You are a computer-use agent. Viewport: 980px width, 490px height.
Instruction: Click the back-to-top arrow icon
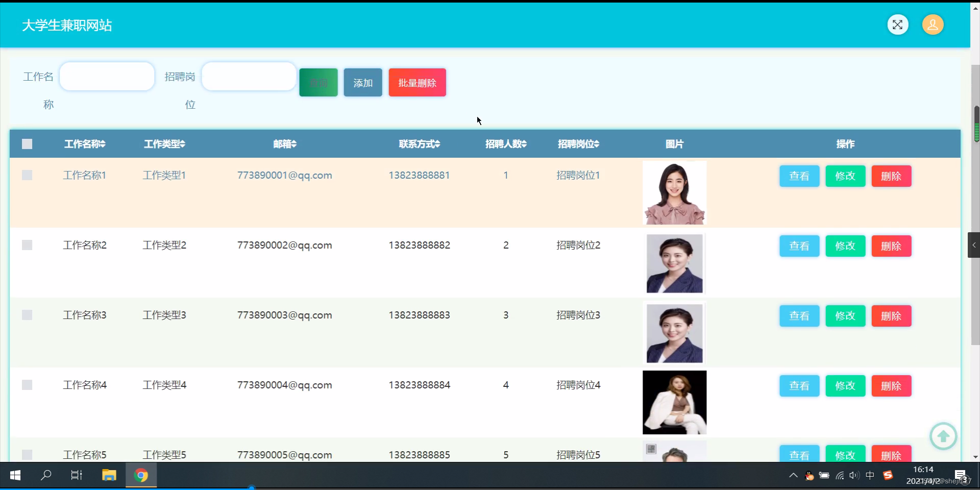tap(943, 436)
